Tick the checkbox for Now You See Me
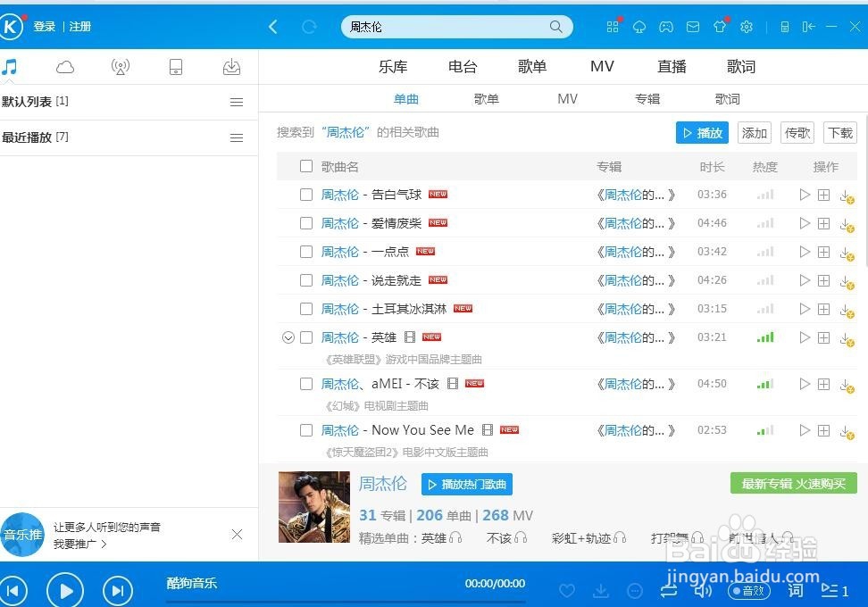The width and height of the screenshot is (868, 607). tap(306, 430)
